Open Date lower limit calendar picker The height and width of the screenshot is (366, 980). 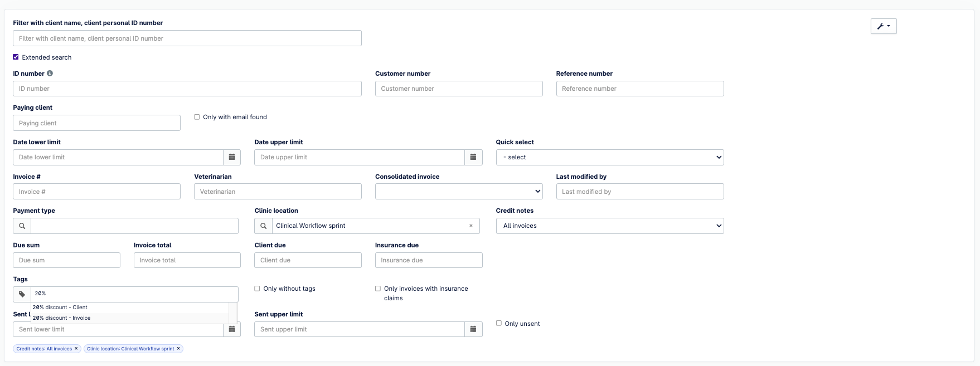[x=232, y=157]
